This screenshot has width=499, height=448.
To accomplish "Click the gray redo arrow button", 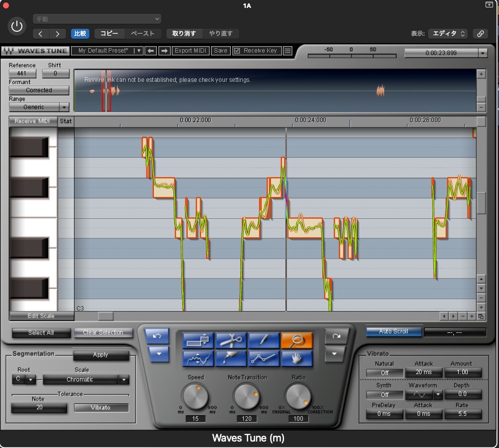I will point(336,336).
